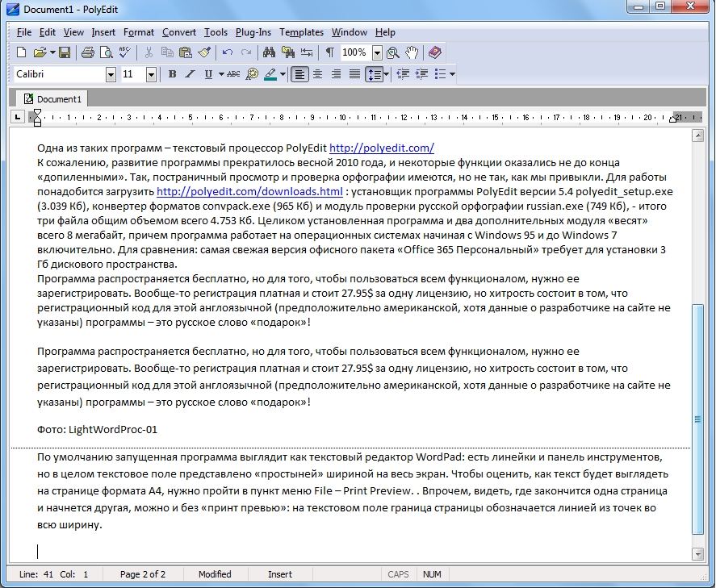Increase indent of the paragraph

click(421, 74)
